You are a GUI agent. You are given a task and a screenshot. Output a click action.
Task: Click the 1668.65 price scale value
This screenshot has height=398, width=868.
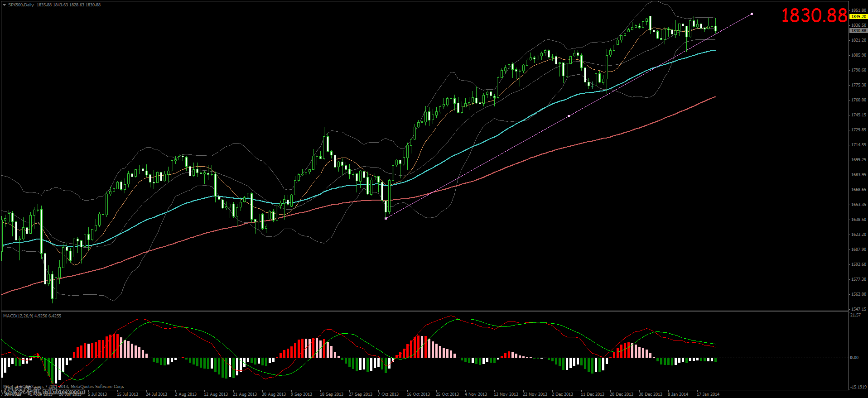point(858,190)
